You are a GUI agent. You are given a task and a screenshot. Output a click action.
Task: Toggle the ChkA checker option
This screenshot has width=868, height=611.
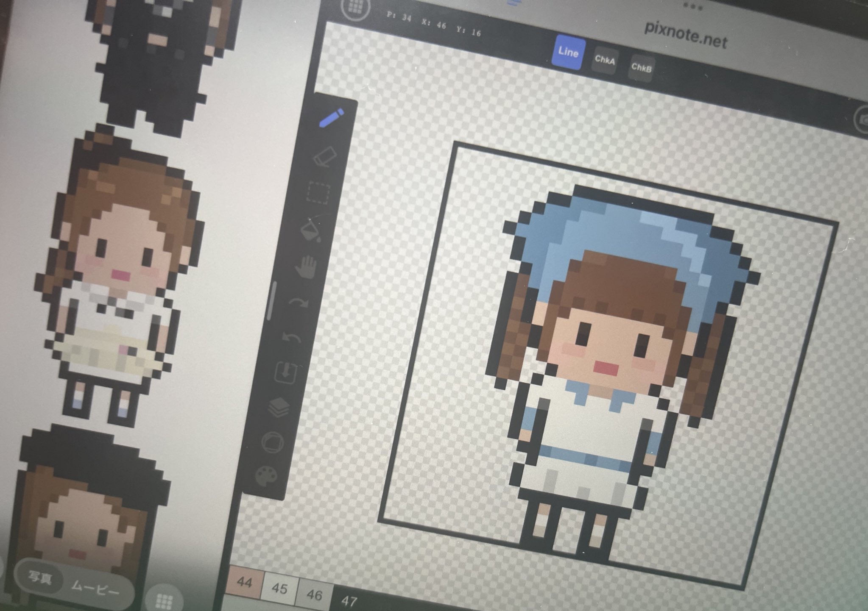pyautogui.click(x=605, y=60)
